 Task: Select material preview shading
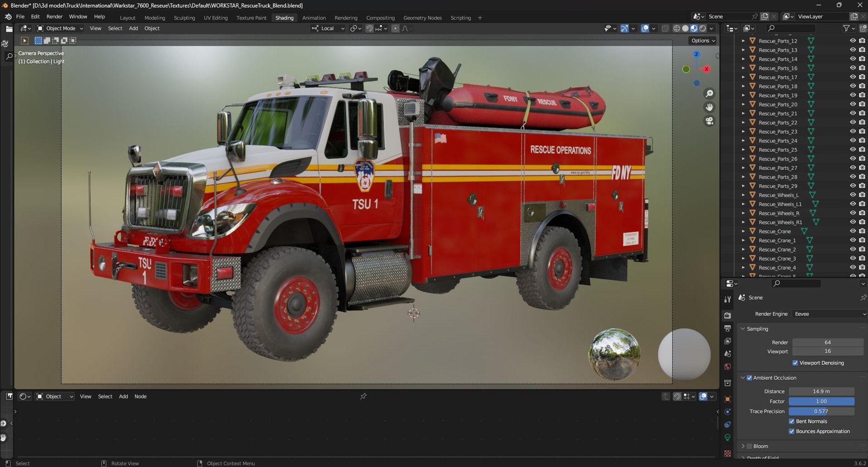pos(694,28)
